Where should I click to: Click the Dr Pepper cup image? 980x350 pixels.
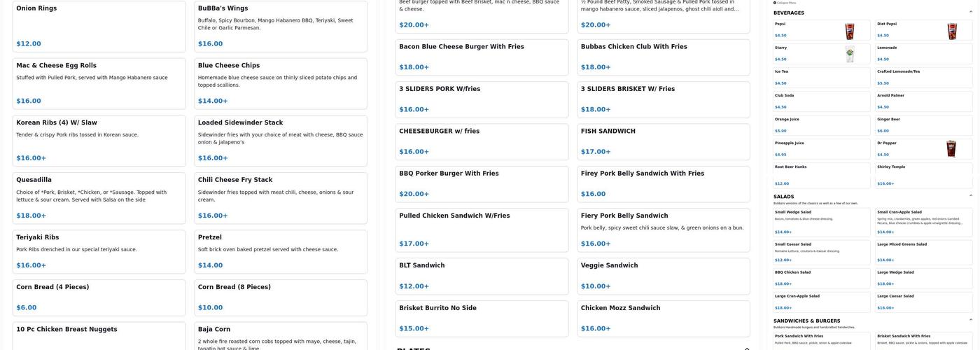951,149
